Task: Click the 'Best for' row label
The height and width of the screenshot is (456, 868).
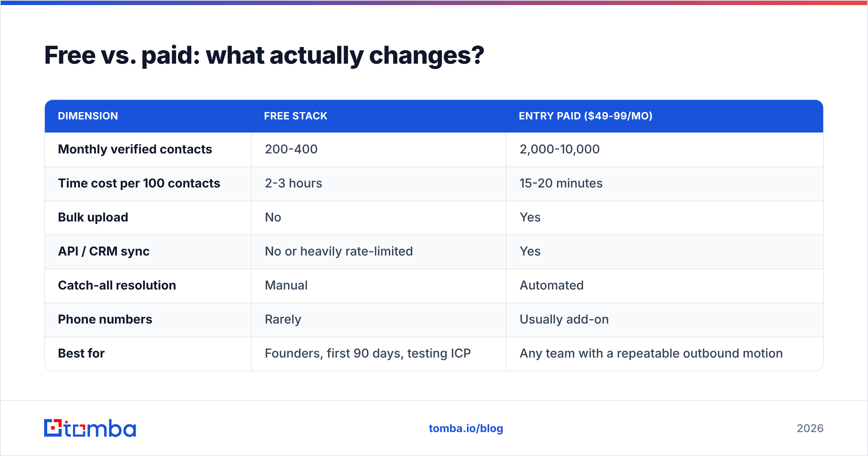Action: (x=81, y=353)
